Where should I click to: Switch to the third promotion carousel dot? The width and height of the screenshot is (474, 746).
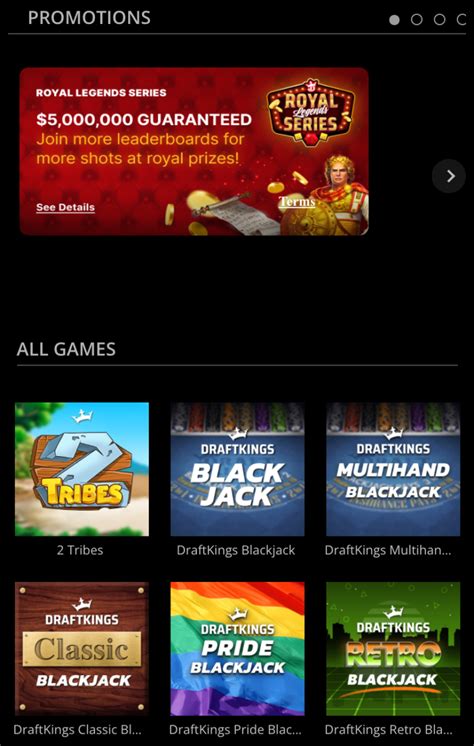coord(439,20)
